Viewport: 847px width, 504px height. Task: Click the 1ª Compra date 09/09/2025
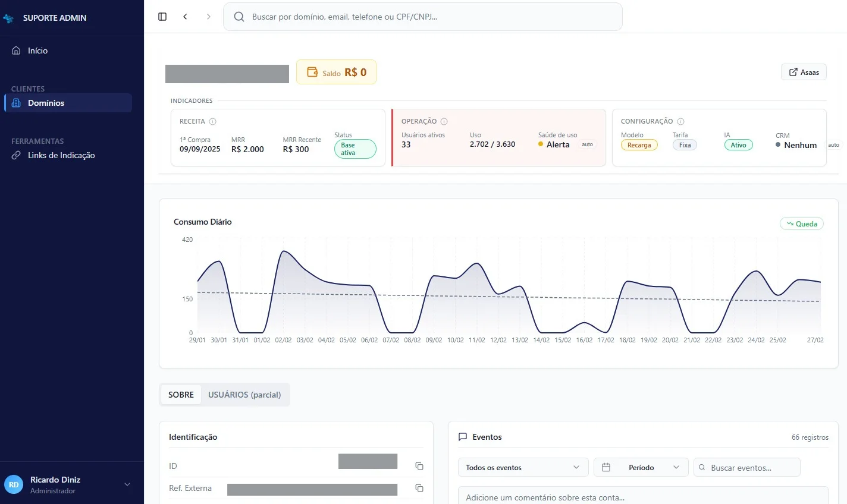(200, 149)
